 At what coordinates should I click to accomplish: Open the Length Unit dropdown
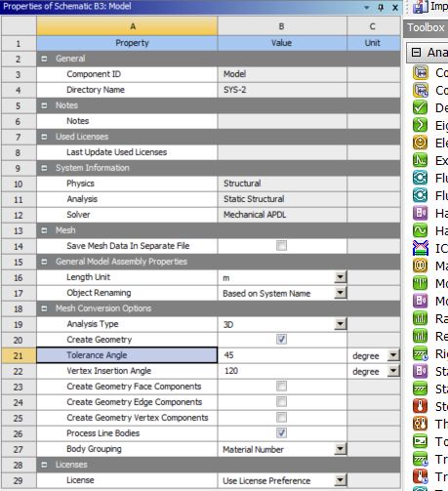pyautogui.click(x=341, y=277)
